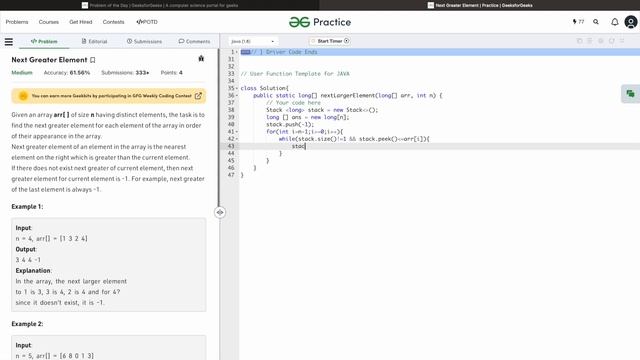Screen dimensions: 640x360
Task: Open the POTD nav link
Action: tap(147, 22)
